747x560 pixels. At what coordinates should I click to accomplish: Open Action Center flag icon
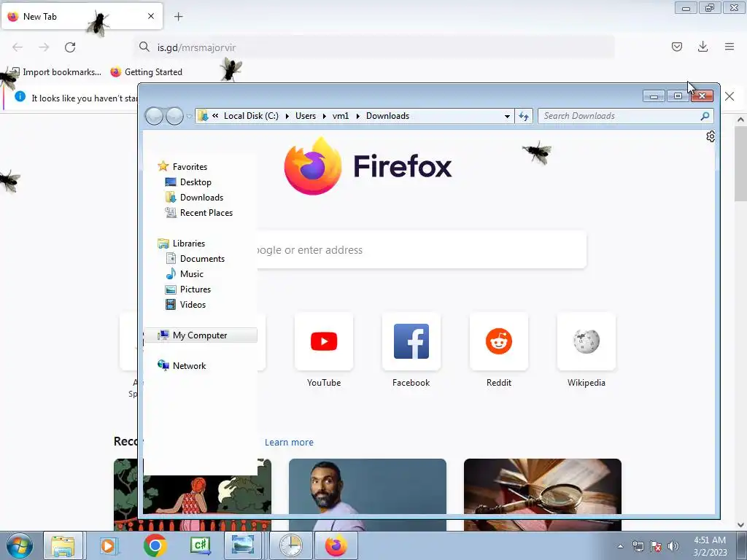[656, 546]
